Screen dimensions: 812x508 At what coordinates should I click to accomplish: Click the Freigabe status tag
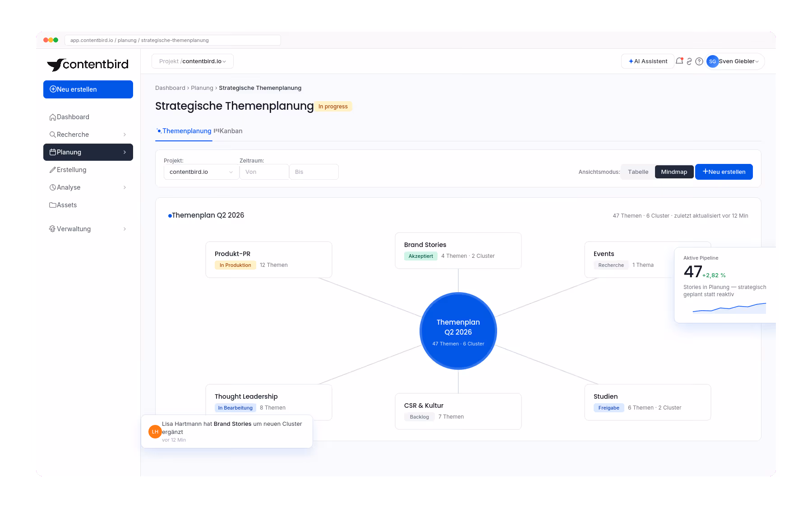tap(609, 408)
